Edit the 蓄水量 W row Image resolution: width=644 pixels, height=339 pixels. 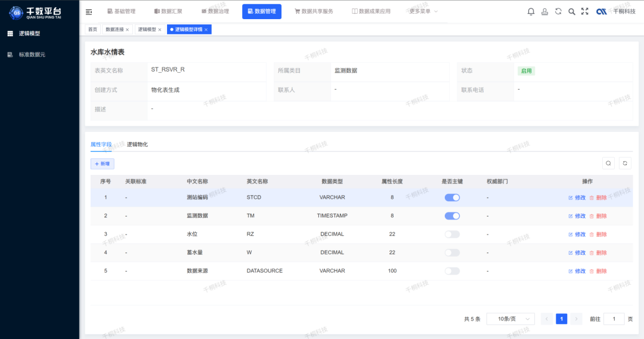(577, 252)
